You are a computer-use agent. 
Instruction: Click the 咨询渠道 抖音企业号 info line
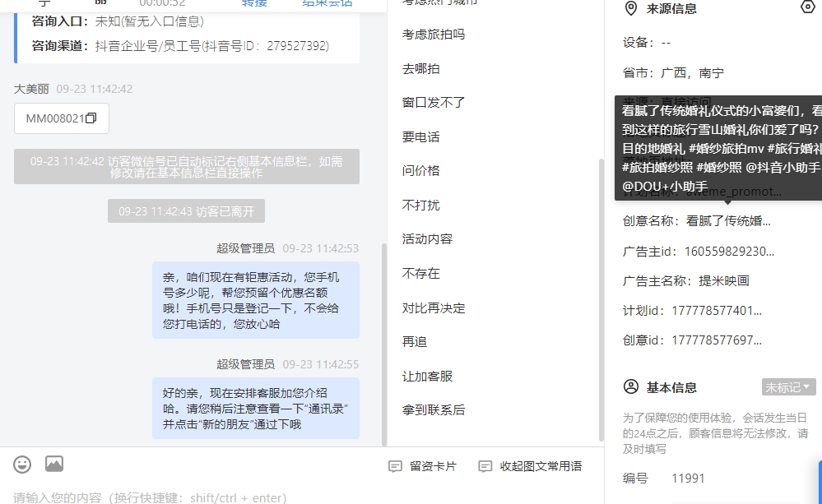coord(180,46)
